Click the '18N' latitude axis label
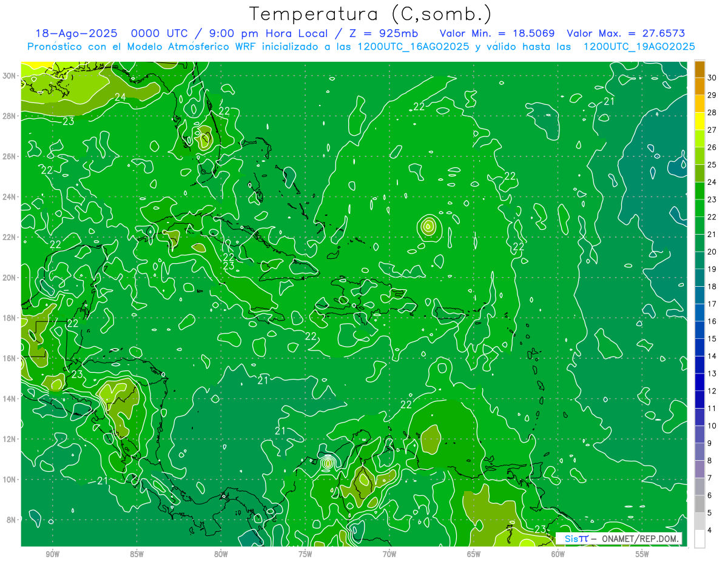Screen dimensions: 728x562 [10, 318]
